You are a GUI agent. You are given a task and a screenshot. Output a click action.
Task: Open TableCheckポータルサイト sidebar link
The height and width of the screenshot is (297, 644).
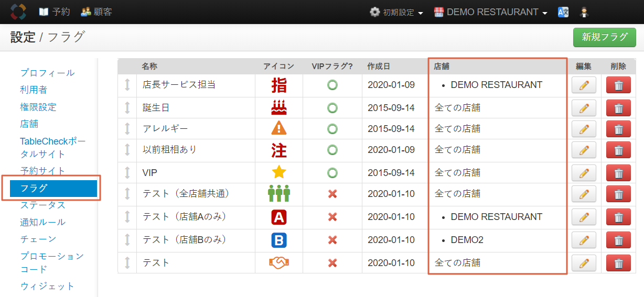(x=52, y=148)
